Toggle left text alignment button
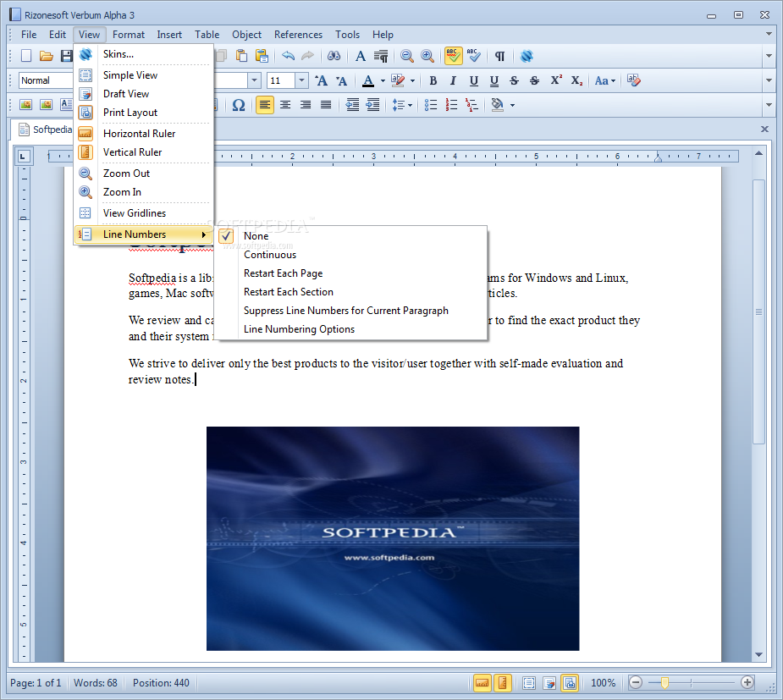Viewport: 783px width, 700px height. click(x=265, y=105)
